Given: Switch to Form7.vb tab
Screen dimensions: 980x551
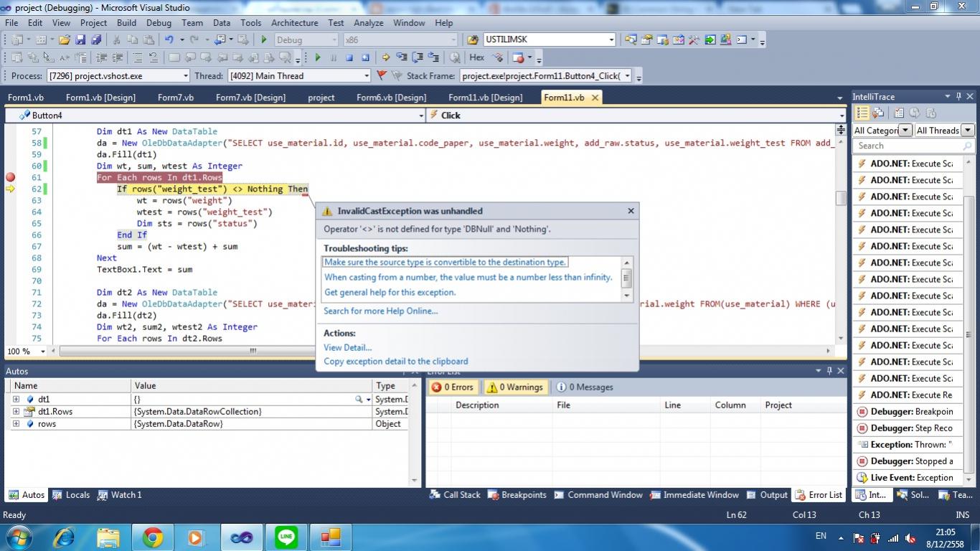Looking at the screenshot, I should coord(176,98).
